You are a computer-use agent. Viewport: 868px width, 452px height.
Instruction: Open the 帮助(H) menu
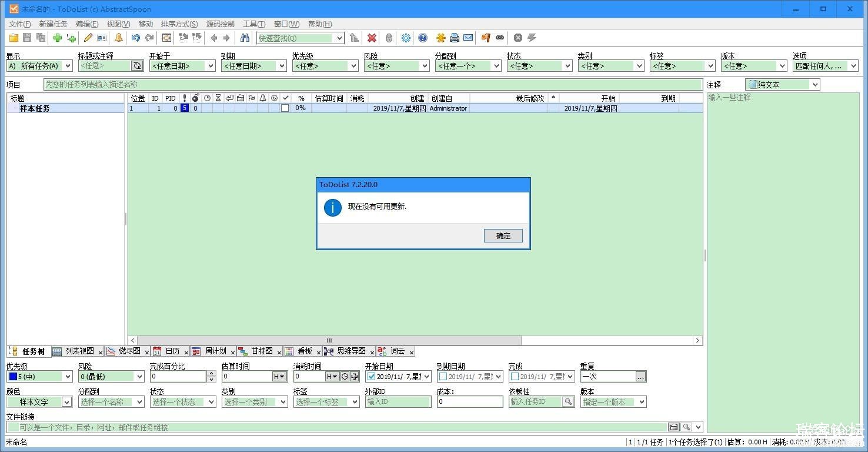[x=320, y=24]
